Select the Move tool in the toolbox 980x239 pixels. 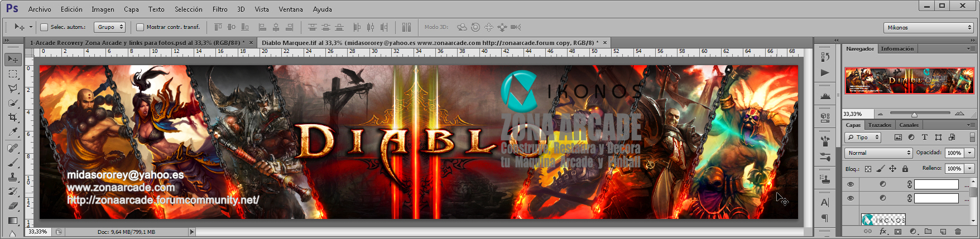(12, 59)
